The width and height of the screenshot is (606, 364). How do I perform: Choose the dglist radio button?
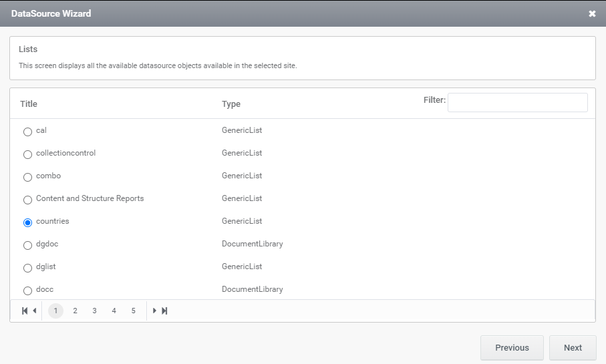tap(27, 268)
